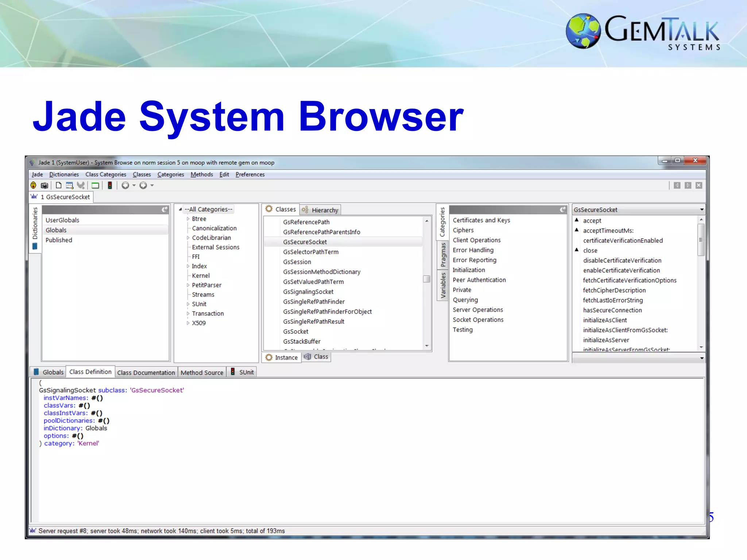Select the GsSocket class in list
747x560 pixels.
click(x=295, y=331)
